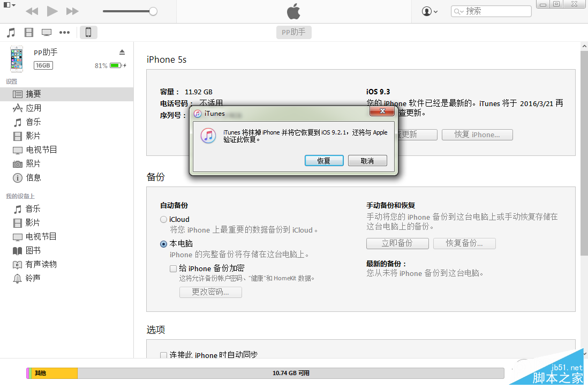Image resolution: width=588 pixels, height=388 pixels.
Task: Open 音乐 under 我的设备上
Action: (67, 208)
